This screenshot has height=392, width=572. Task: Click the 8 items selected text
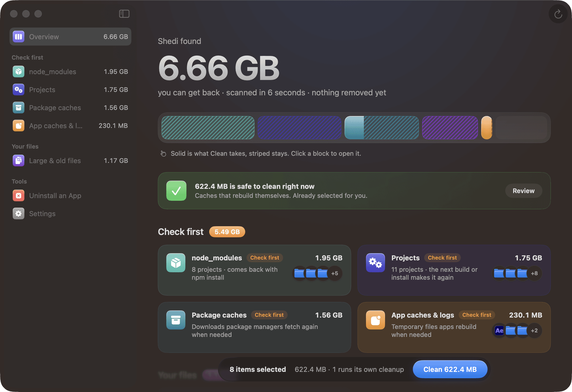(x=258, y=369)
